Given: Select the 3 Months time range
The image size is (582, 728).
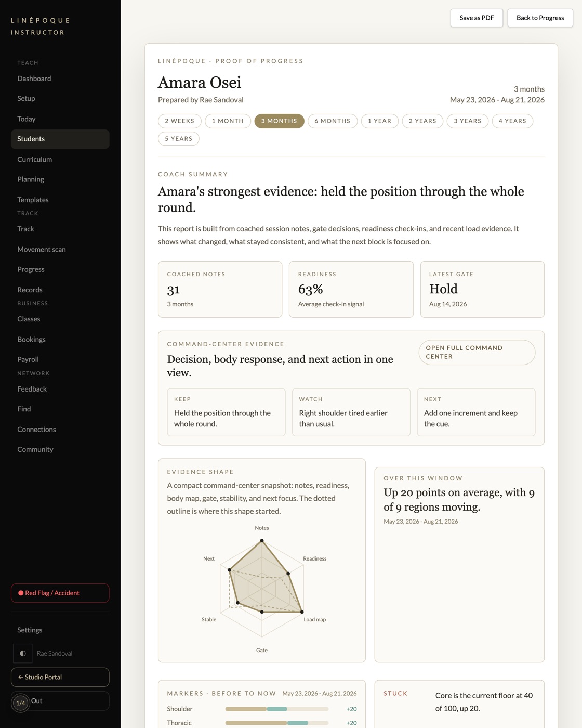Looking at the screenshot, I should coord(279,121).
